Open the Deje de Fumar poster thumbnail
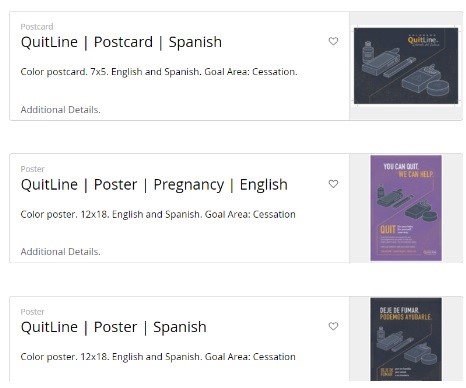The width and height of the screenshot is (466, 388). pyautogui.click(x=406, y=339)
